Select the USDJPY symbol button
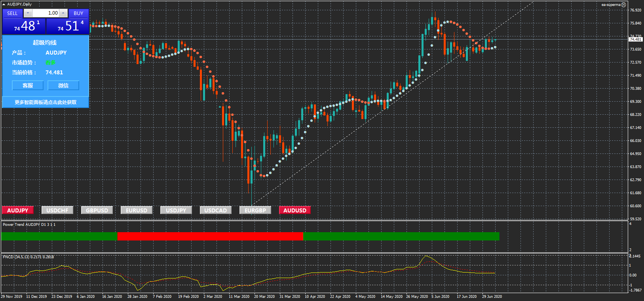The image size is (644, 301). pos(176,210)
